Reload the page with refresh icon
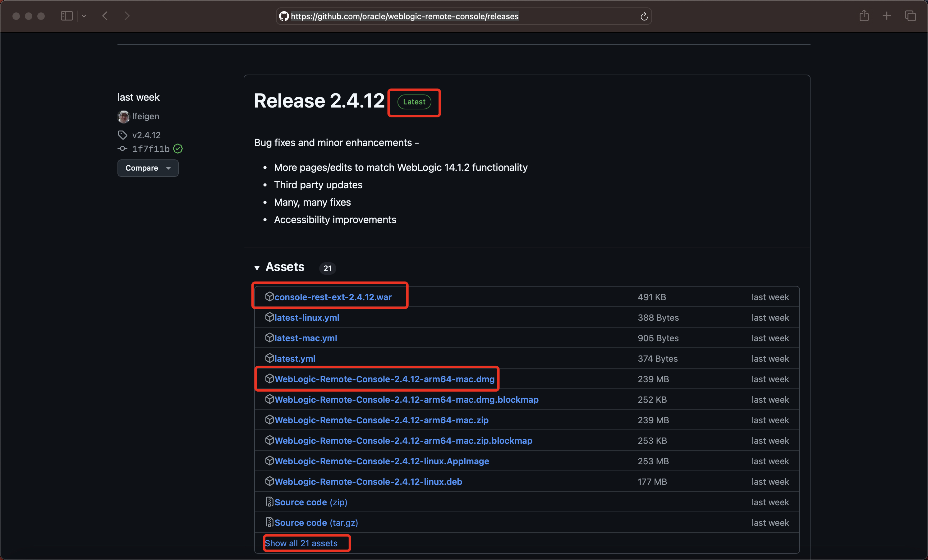Viewport: 928px width, 560px height. point(644,16)
